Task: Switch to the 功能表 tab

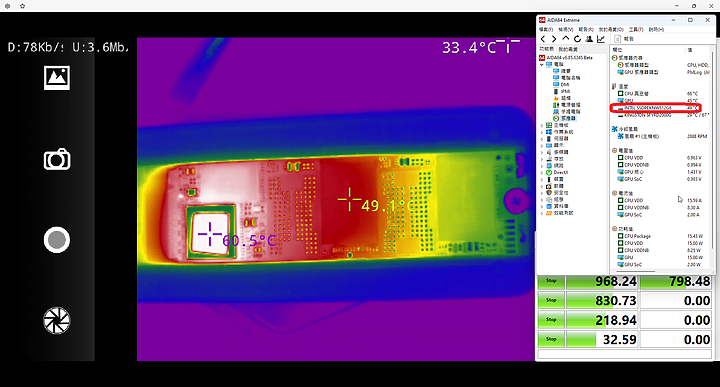Action: pyautogui.click(x=547, y=49)
